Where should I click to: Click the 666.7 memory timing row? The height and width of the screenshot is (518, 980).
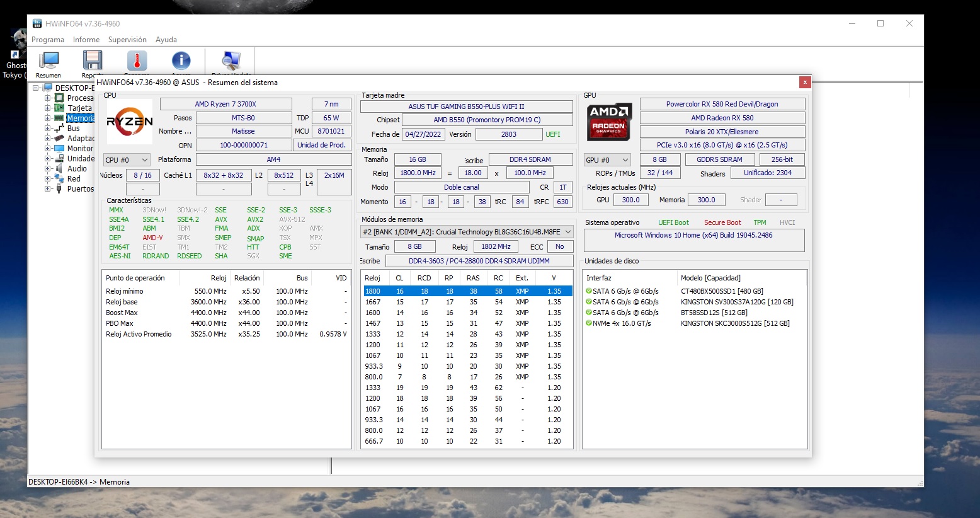pos(468,441)
